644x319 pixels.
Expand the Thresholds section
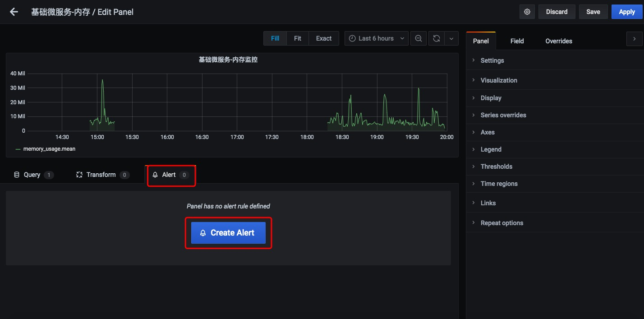click(555, 166)
